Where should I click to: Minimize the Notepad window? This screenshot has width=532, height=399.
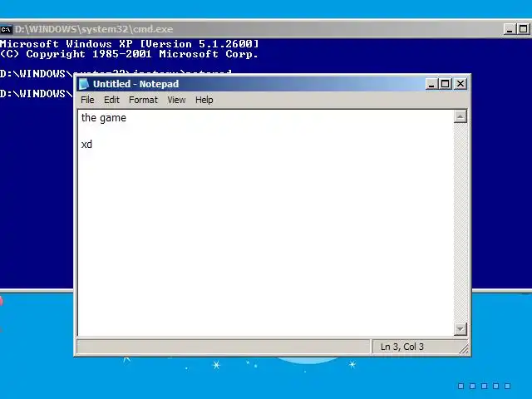(431, 84)
